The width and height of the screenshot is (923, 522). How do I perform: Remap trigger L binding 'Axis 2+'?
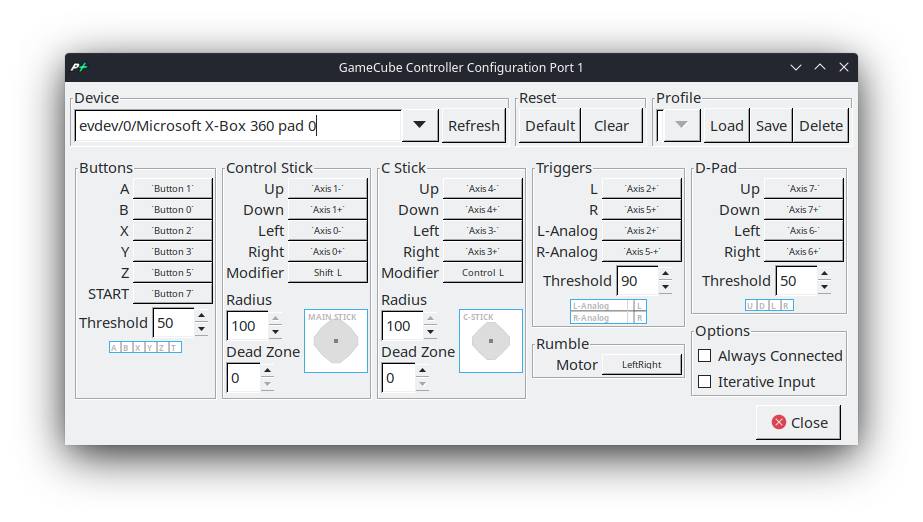click(641, 188)
